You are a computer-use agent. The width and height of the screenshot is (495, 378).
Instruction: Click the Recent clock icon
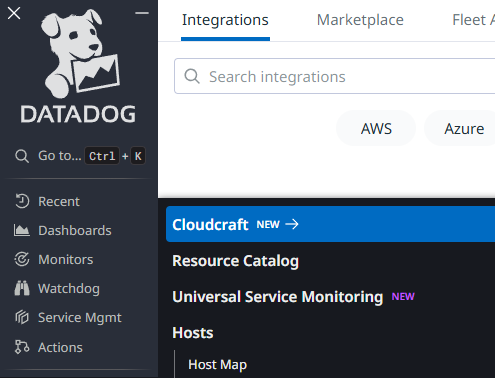click(x=22, y=201)
